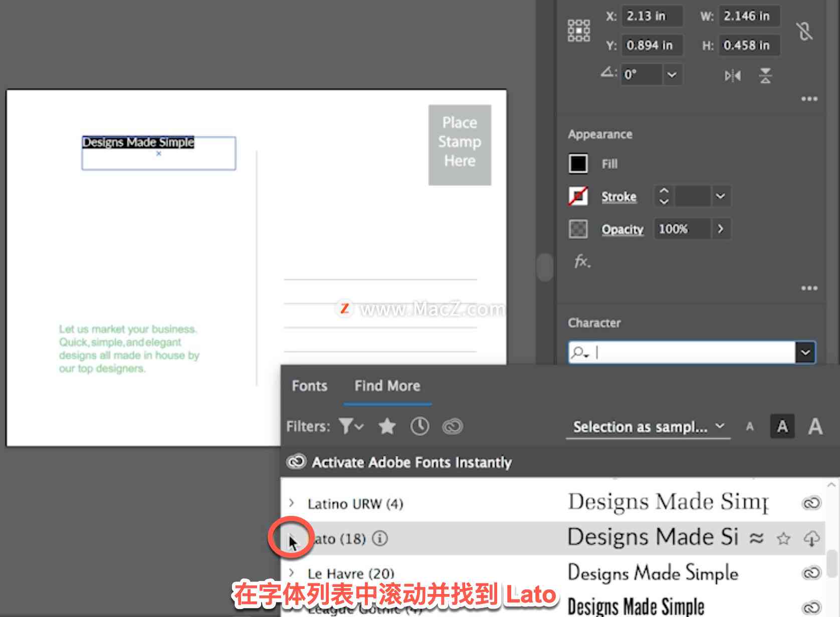Click the Opacity checkerboard icon

[x=578, y=229]
